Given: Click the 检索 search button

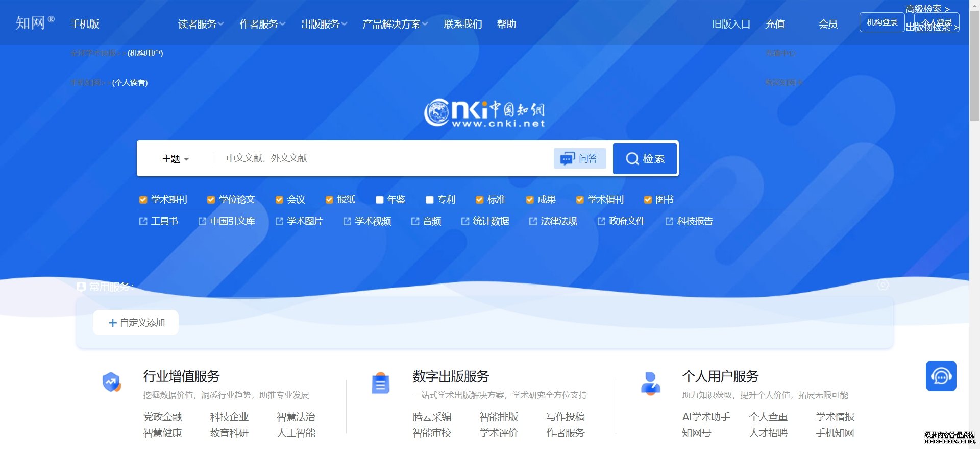Looking at the screenshot, I should (645, 158).
